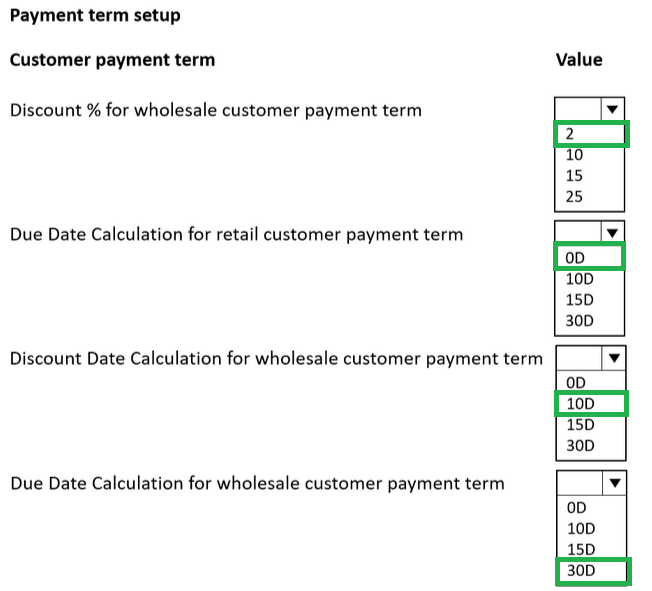Screen dimensions: 652x591
Task: Expand the wholesale Discount Date Calculation dropdown
Action: click(612, 358)
